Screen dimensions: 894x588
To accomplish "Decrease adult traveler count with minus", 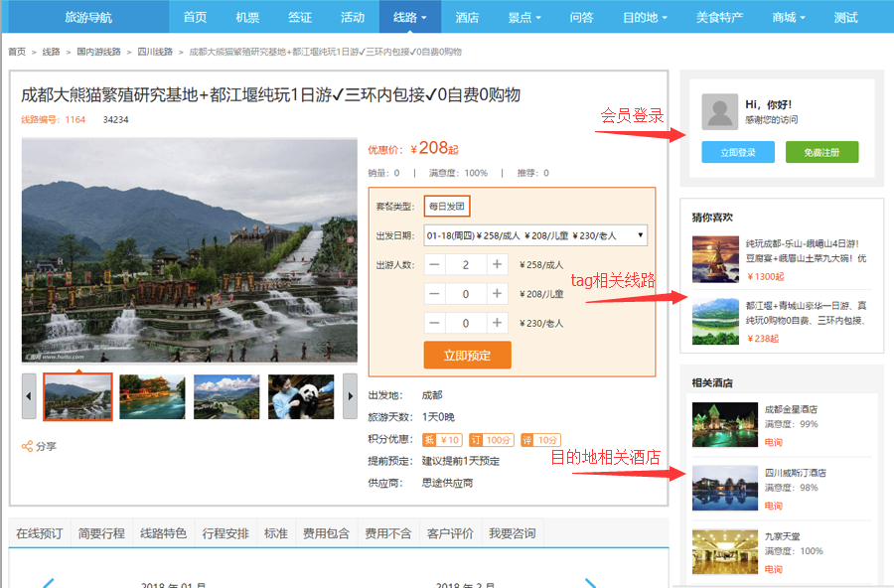I will [435, 265].
